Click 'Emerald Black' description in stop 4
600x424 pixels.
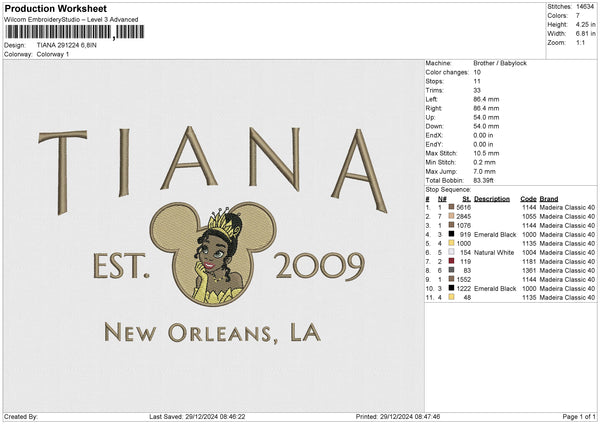click(495, 235)
